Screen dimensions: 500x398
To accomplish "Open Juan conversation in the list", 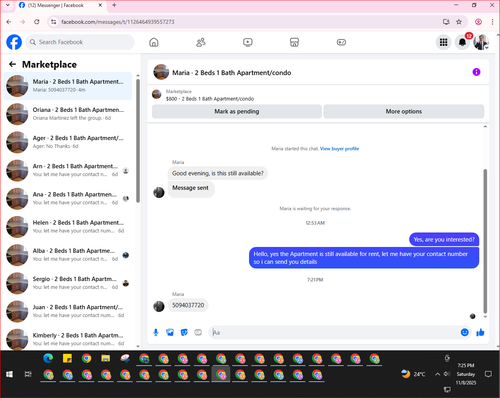I will click(68, 311).
